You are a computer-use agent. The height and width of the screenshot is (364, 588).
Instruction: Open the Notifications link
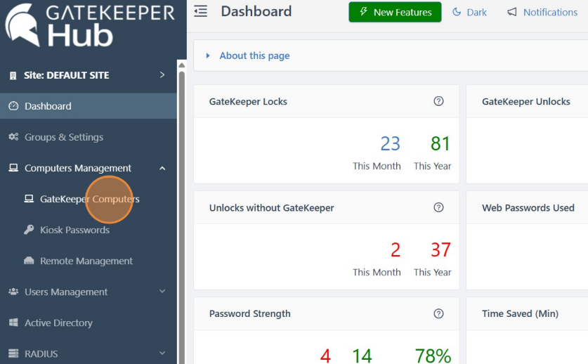click(x=550, y=12)
